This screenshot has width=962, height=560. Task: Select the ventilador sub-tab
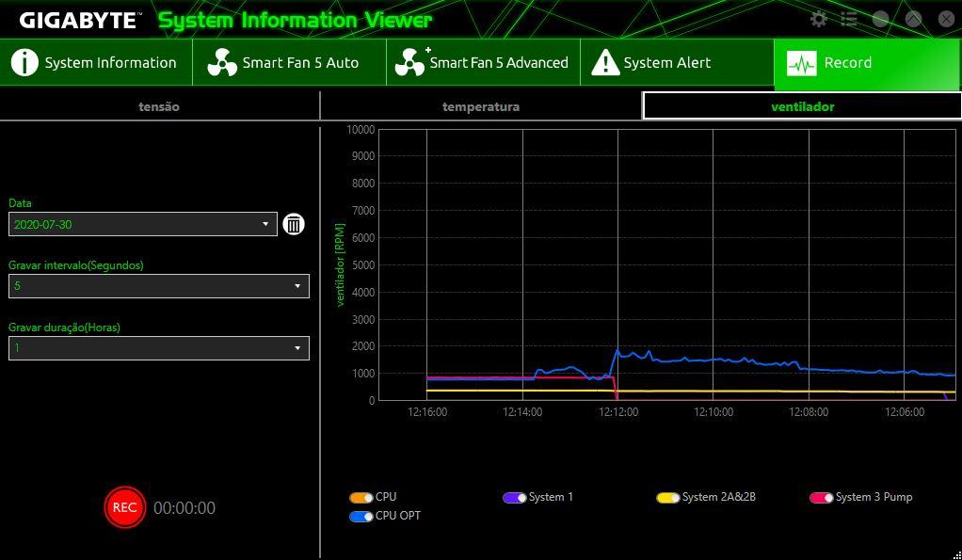[x=803, y=106]
